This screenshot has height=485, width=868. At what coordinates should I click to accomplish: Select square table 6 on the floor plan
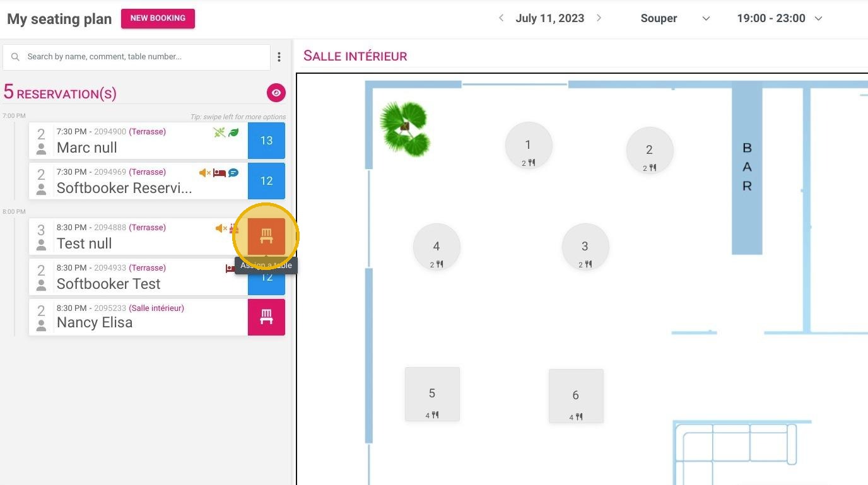(x=576, y=396)
